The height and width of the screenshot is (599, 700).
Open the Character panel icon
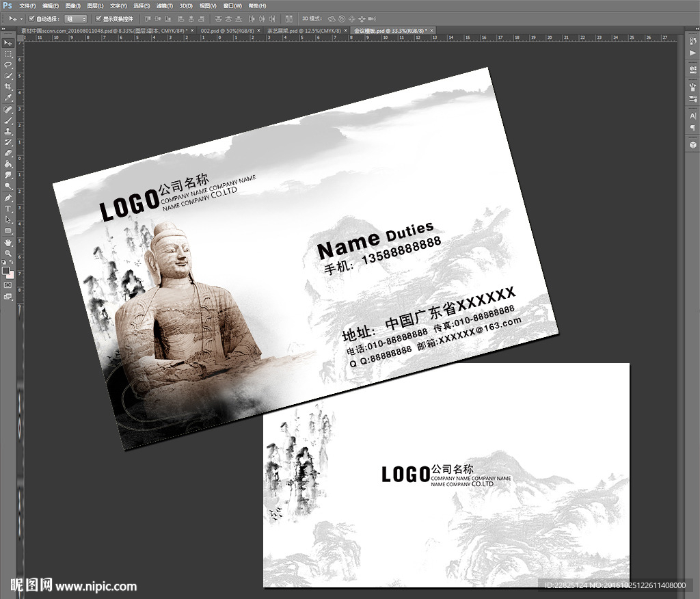pyautogui.click(x=692, y=116)
